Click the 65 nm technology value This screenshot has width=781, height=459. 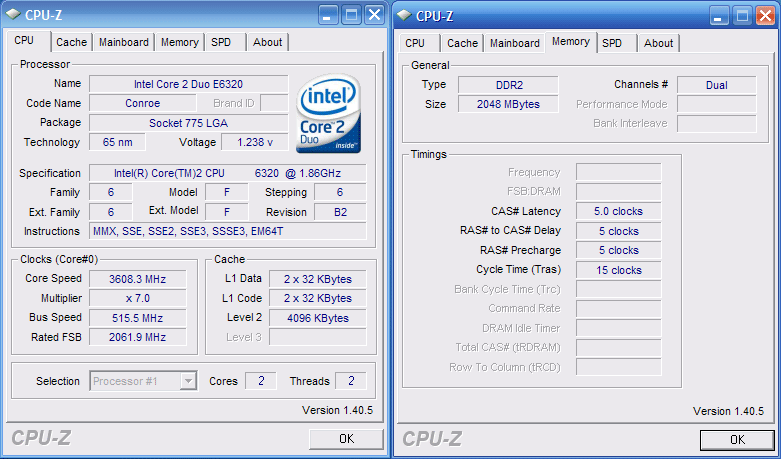118,142
